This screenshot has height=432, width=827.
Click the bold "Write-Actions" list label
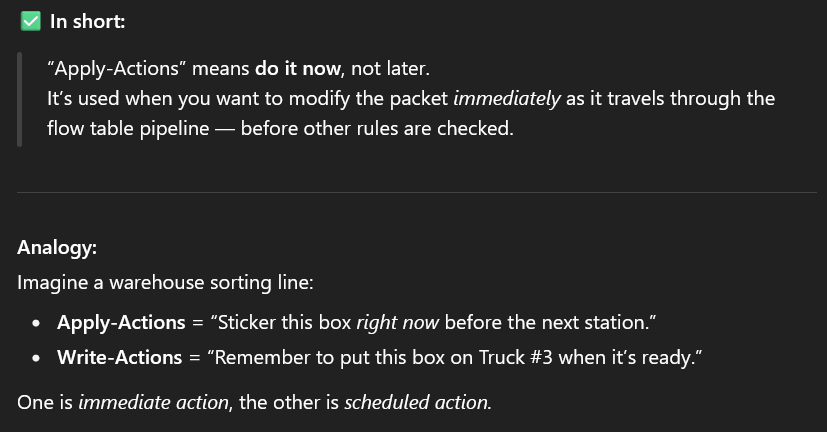119,357
